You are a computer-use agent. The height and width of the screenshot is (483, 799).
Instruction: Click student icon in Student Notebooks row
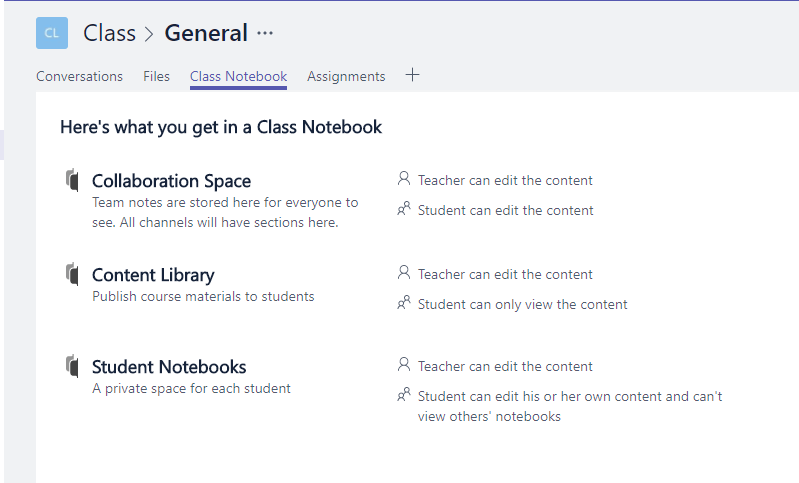point(404,395)
